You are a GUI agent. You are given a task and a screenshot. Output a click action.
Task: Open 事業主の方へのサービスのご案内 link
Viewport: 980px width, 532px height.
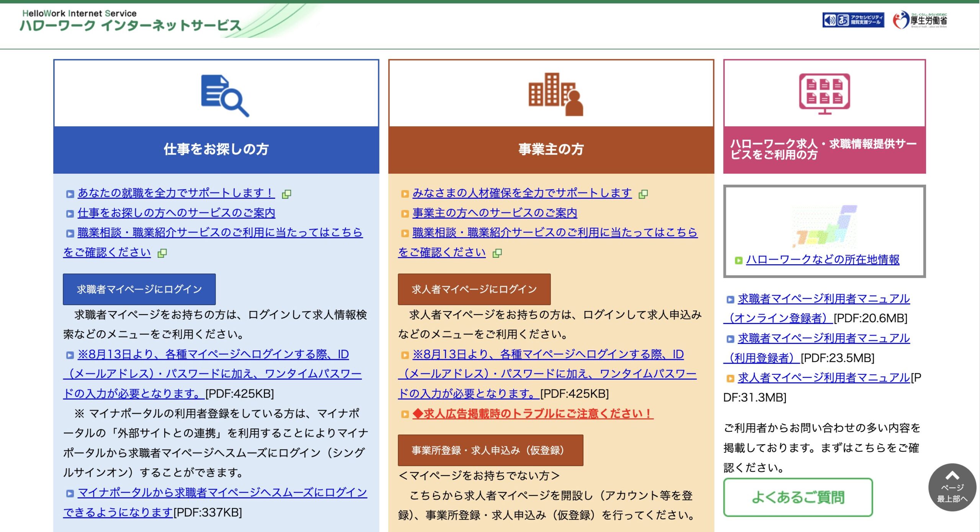pyautogui.click(x=495, y=213)
